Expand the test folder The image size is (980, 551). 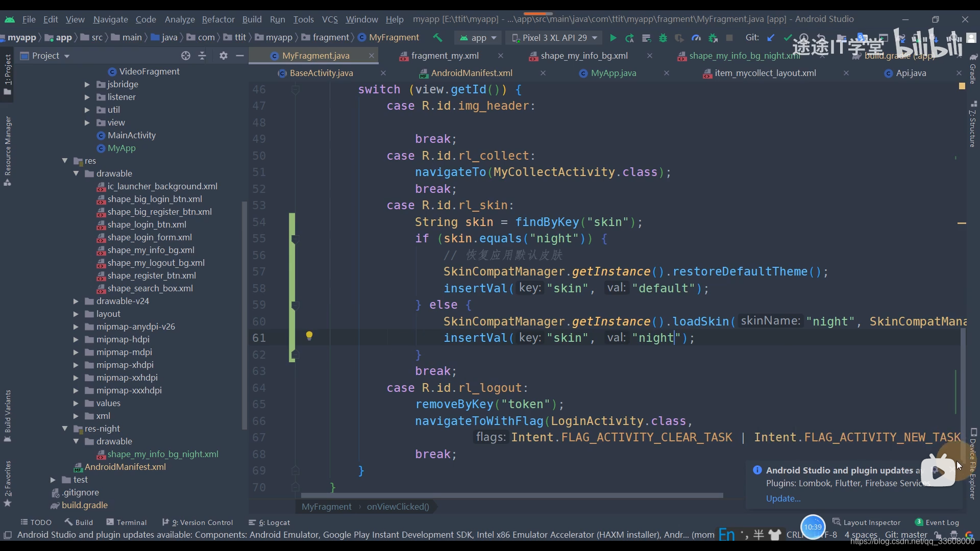pyautogui.click(x=53, y=480)
